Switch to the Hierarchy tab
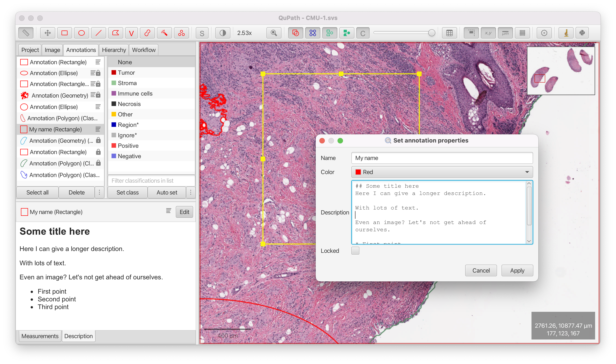This screenshot has height=364, width=616. tap(114, 50)
